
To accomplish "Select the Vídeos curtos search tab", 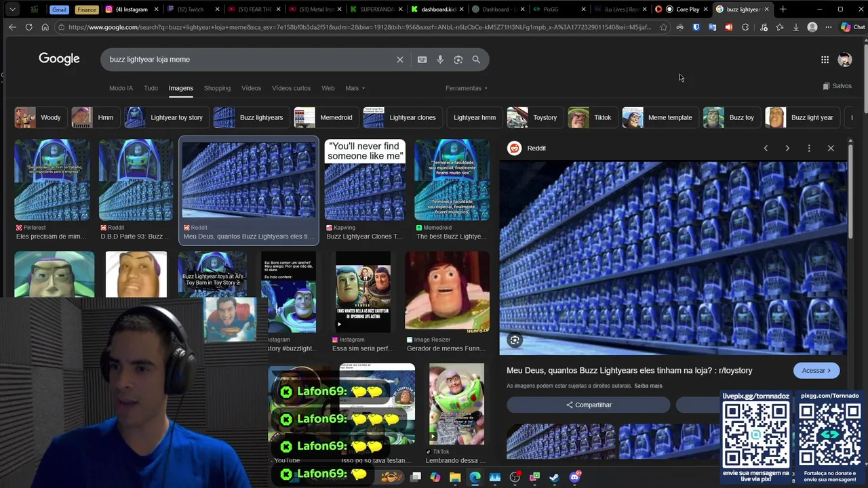I will (x=291, y=88).
